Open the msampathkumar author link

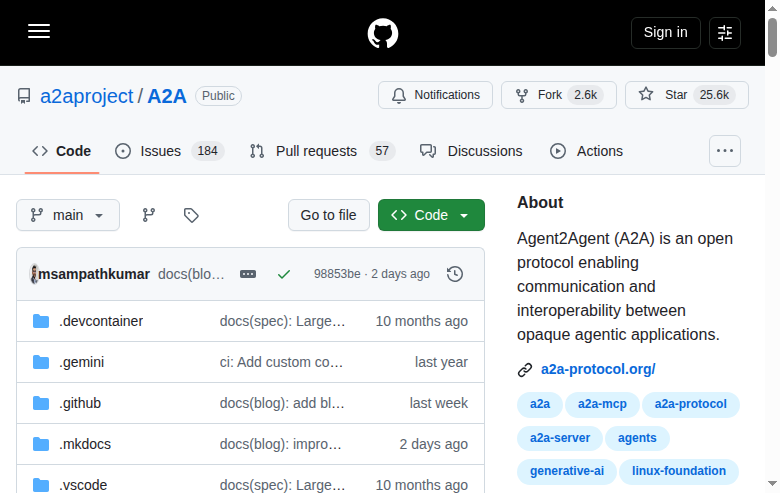pos(94,274)
